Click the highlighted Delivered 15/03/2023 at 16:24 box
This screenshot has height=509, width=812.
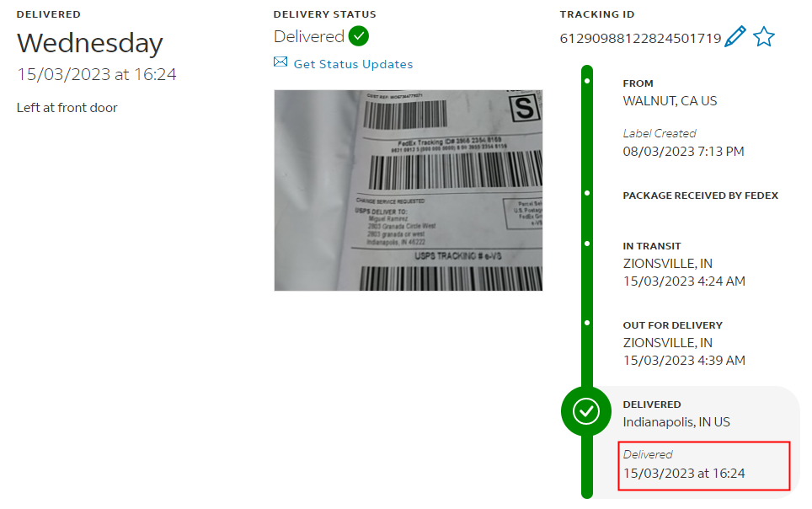pyautogui.click(x=704, y=465)
